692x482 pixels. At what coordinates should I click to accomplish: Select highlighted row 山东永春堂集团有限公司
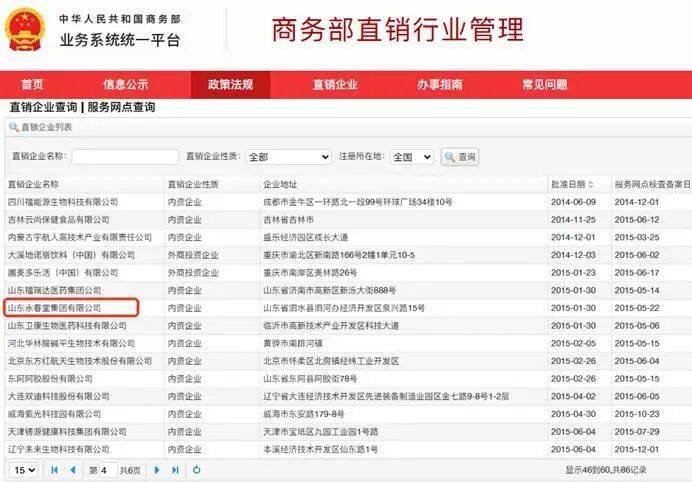tap(348, 308)
